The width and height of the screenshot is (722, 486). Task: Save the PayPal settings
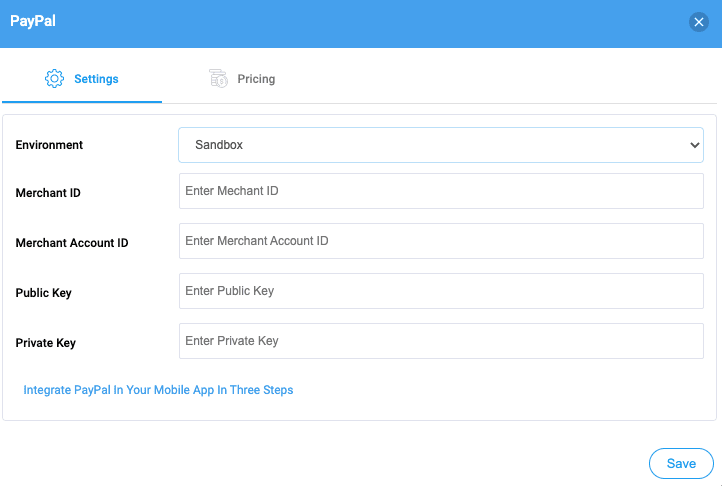(x=681, y=463)
